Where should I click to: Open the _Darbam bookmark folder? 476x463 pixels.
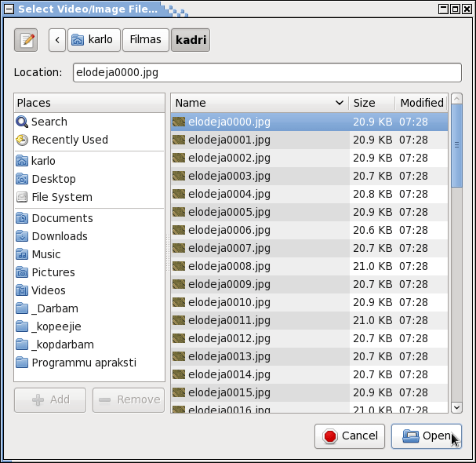pyautogui.click(x=89, y=308)
